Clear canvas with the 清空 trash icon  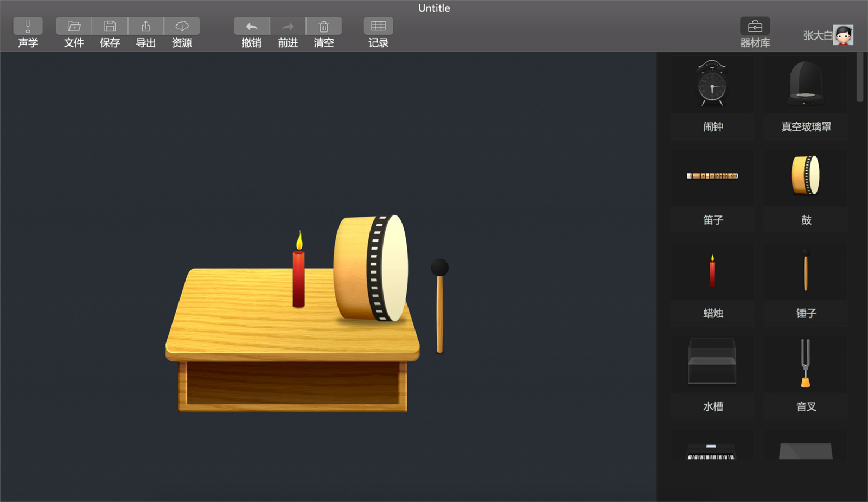pos(324,26)
